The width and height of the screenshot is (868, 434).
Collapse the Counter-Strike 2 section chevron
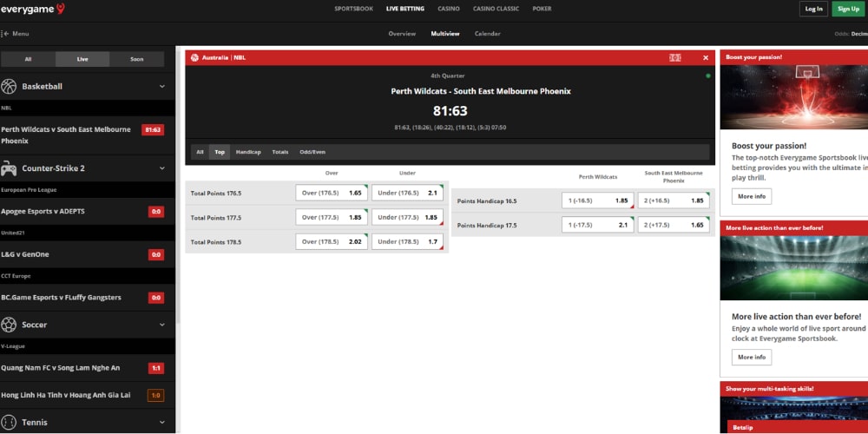(x=162, y=168)
